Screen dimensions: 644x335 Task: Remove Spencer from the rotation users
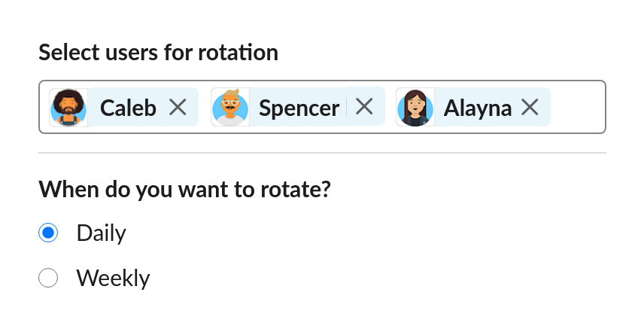364,107
